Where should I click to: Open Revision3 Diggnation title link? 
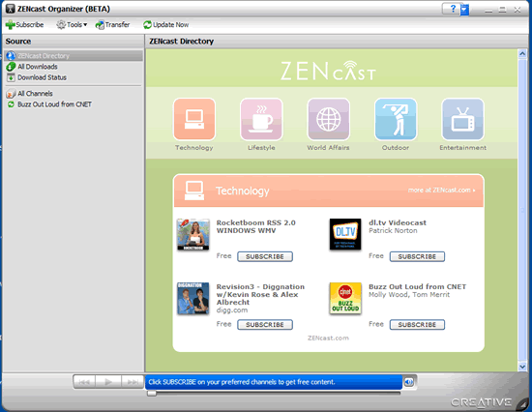260,294
